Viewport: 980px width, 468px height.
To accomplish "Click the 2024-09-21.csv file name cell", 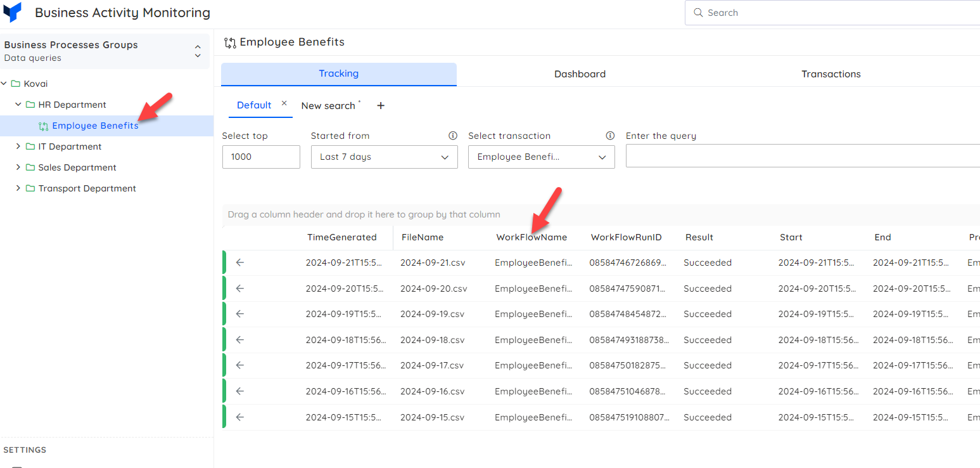I will pos(433,263).
